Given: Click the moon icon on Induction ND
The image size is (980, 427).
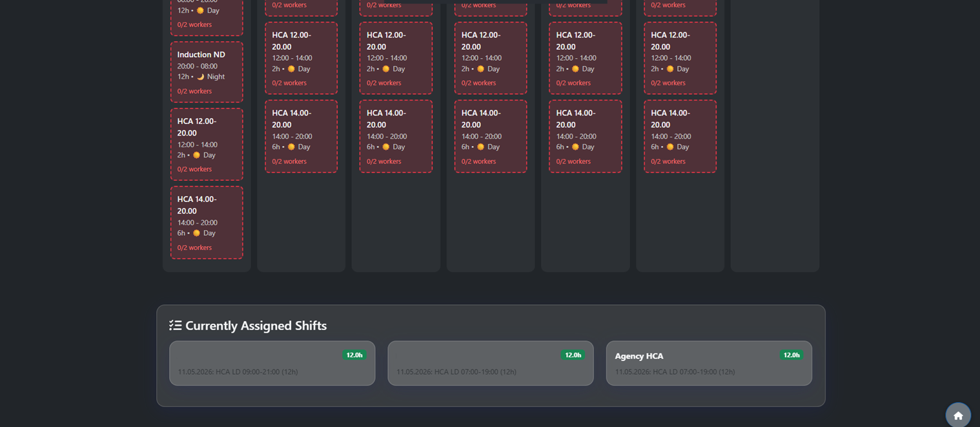Looking at the screenshot, I should [x=200, y=77].
